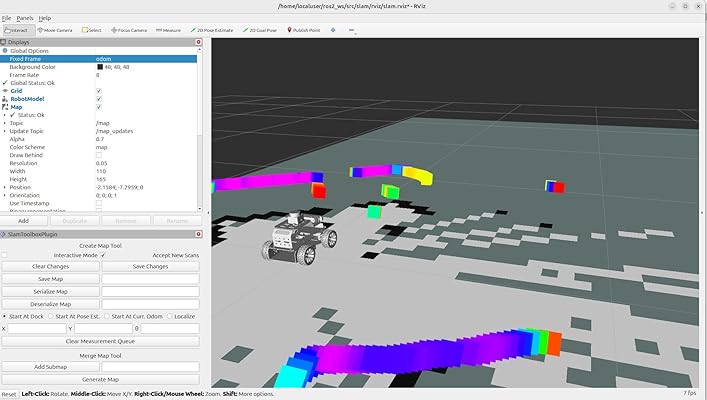Open the Panels menu

[x=25, y=18]
